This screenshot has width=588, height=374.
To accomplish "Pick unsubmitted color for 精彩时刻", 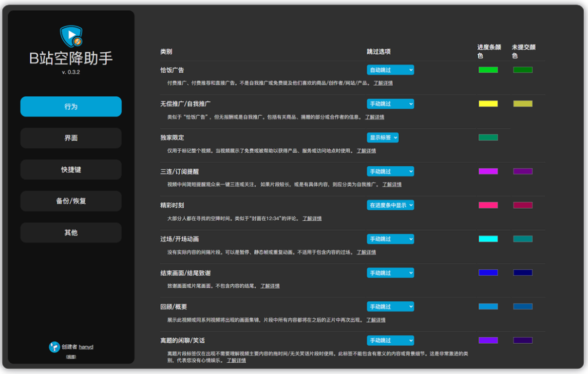I will [x=523, y=205].
